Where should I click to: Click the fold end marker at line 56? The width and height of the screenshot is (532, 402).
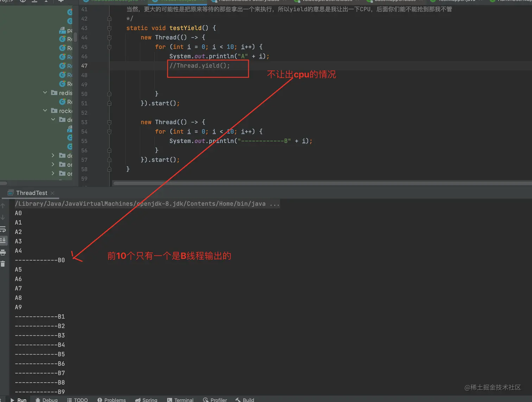point(109,151)
